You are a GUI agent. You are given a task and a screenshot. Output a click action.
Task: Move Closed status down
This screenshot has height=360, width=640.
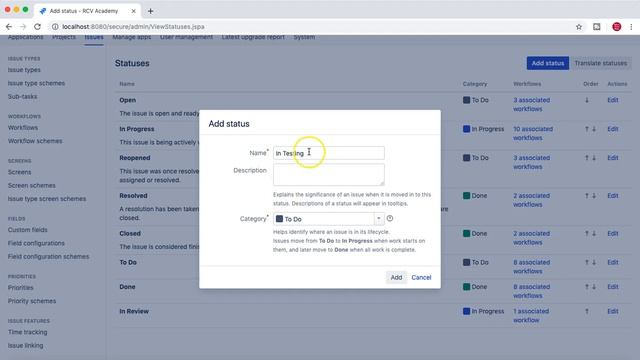tap(594, 233)
